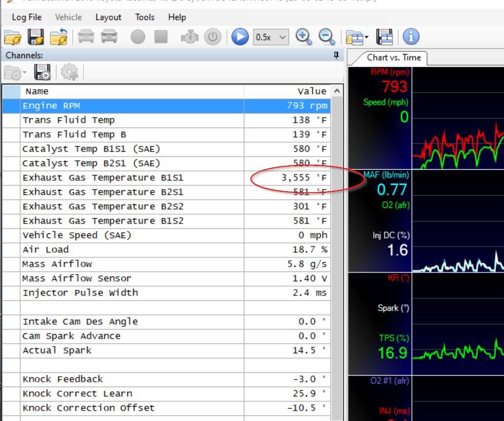Click the RPM (rpm) chart label
The height and width of the screenshot is (421, 504).
[x=390, y=72]
